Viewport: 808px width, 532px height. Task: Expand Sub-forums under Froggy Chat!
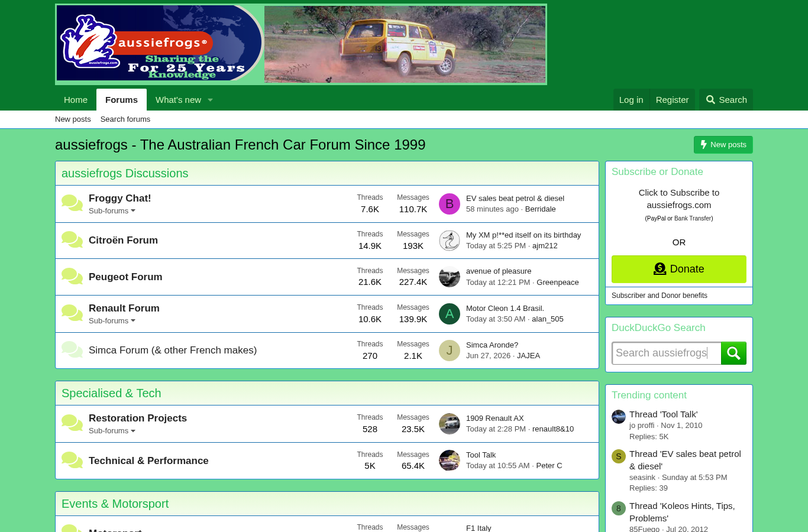click(x=112, y=211)
